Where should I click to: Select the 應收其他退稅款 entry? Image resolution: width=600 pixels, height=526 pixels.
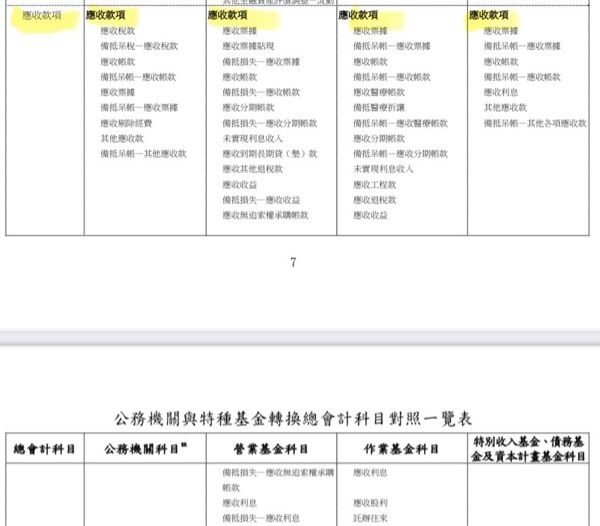pyautogui.click(x=254, y=169)
